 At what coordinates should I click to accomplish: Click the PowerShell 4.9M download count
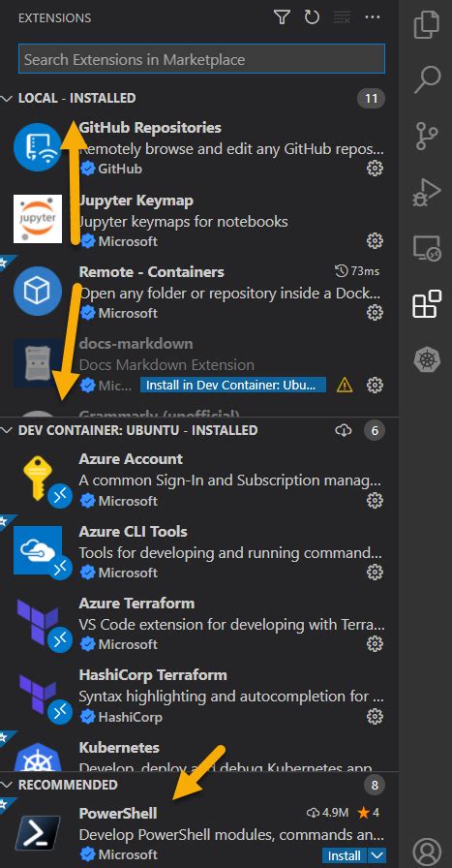[x=327, y=813]
